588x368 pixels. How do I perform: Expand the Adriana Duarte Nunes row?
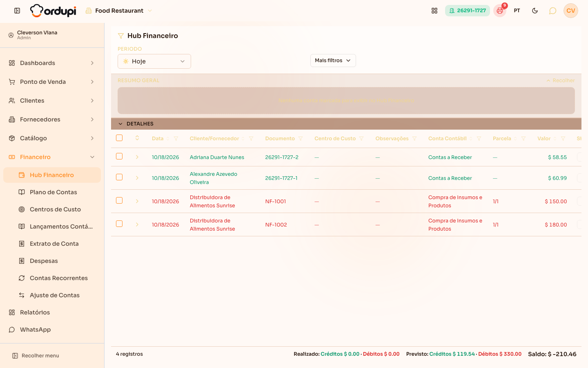[x=137, y=157]
